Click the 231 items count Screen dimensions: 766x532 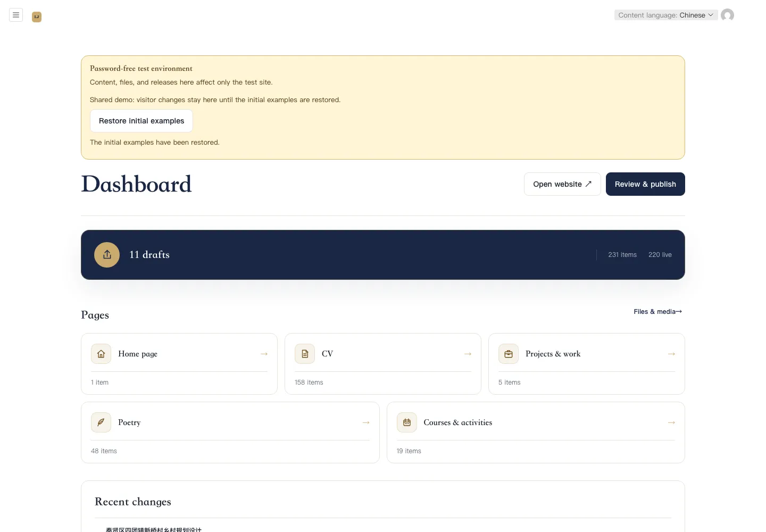coord(622,255)
